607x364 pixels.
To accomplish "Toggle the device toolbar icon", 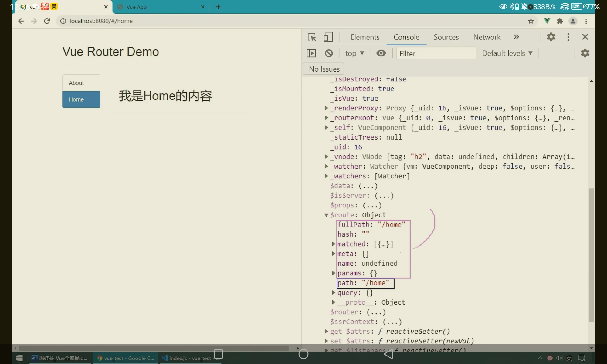I will click(328, 37).
